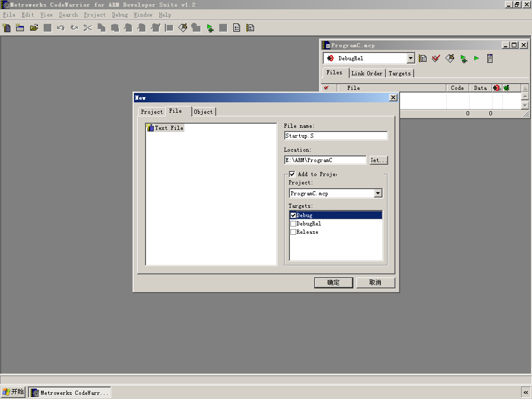Click the target column header icon beside Data
The height and width of the screenshot is (399, 532).
click(497, 88)
